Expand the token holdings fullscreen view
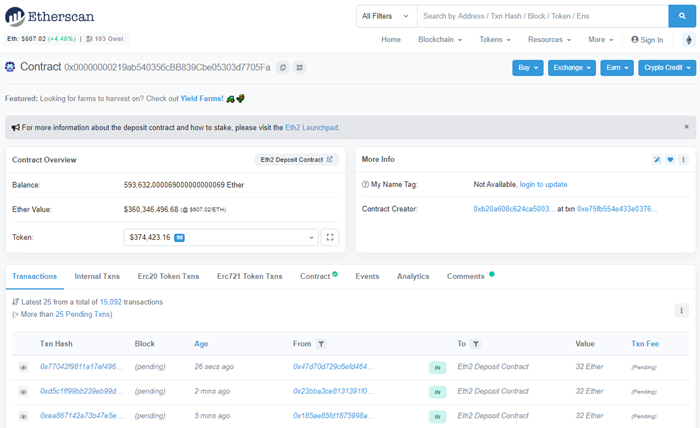 click(x=331, y=237)
